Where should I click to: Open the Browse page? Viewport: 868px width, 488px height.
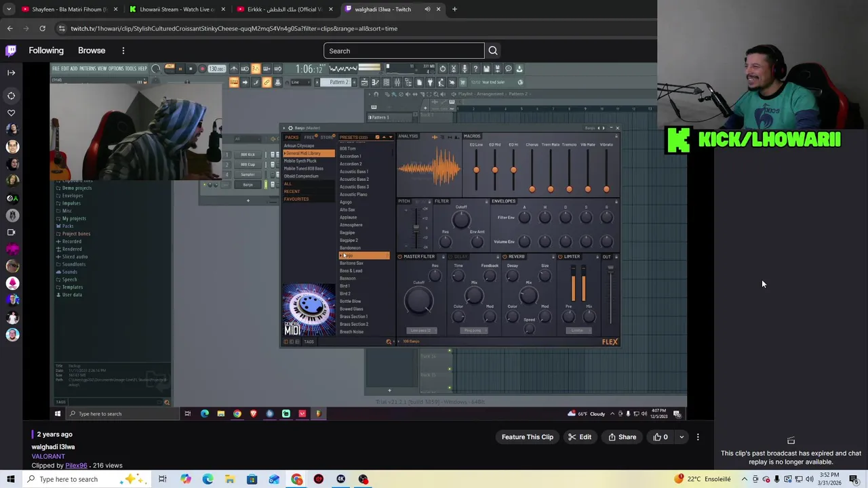tap(92, 51)
